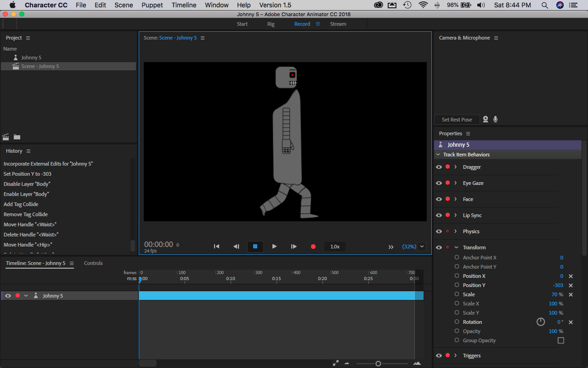588x368 pixels.
Task: Click the Start workspace tab
Action: [242, 24]
